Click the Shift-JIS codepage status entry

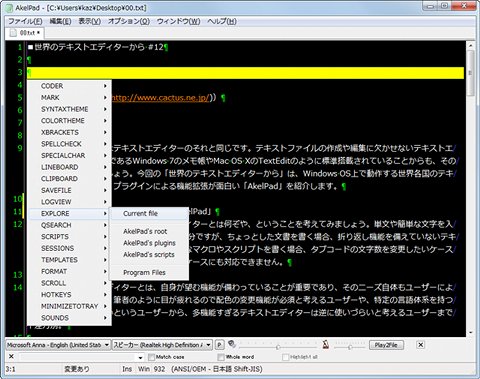[x=208, y=369]
